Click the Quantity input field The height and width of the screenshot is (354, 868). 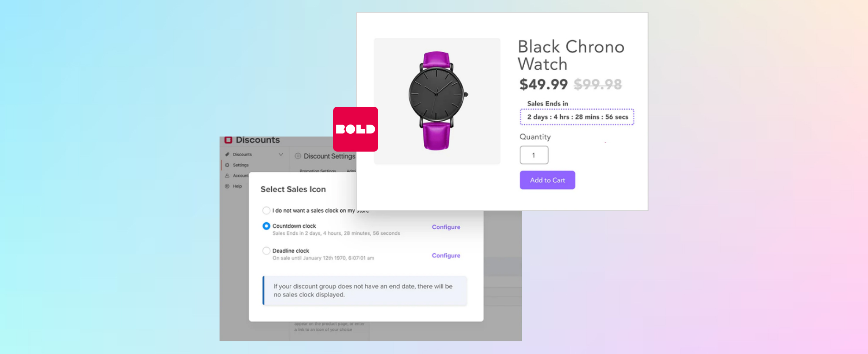[534, 155]
